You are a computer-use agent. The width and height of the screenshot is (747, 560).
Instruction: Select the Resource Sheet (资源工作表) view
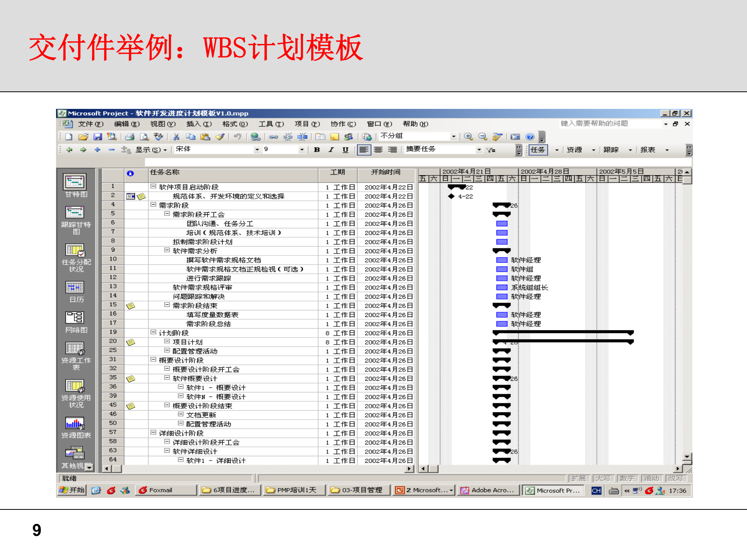[75, 348]
